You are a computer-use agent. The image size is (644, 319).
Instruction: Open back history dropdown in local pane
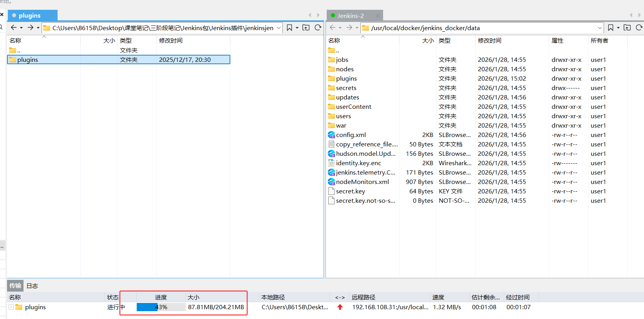click(21, 28)
